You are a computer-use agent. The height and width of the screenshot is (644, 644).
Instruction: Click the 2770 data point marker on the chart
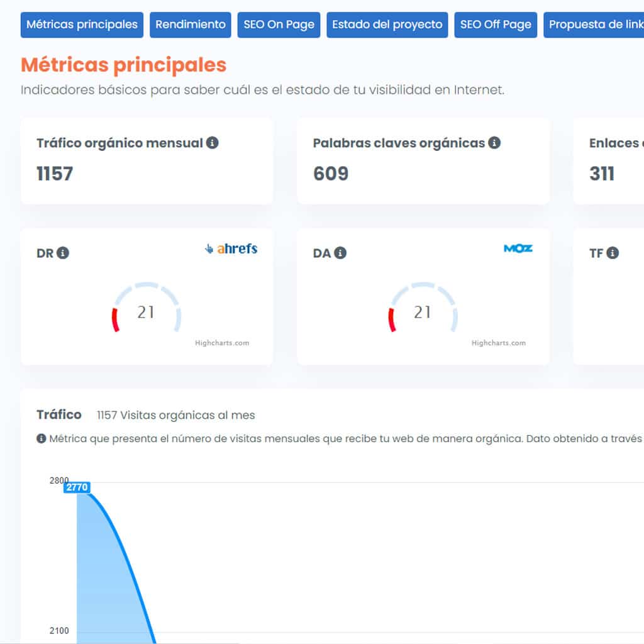[x=77, y=487]
